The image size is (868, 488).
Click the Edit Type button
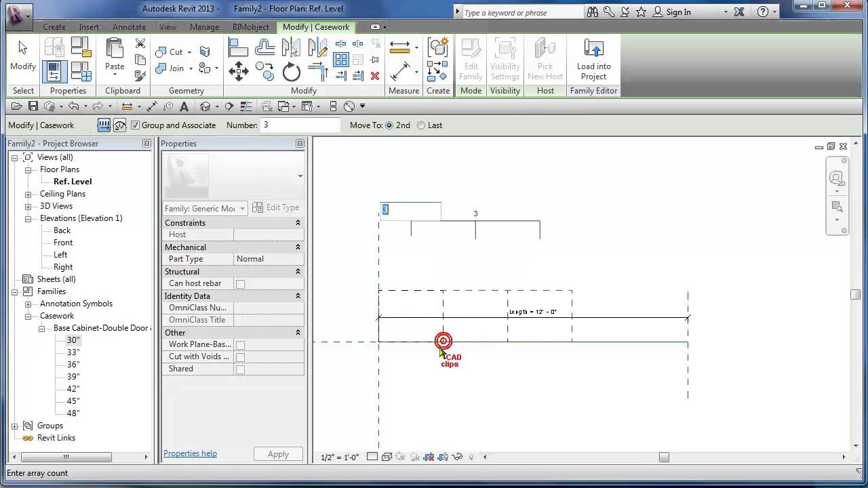tap(275, 207)
